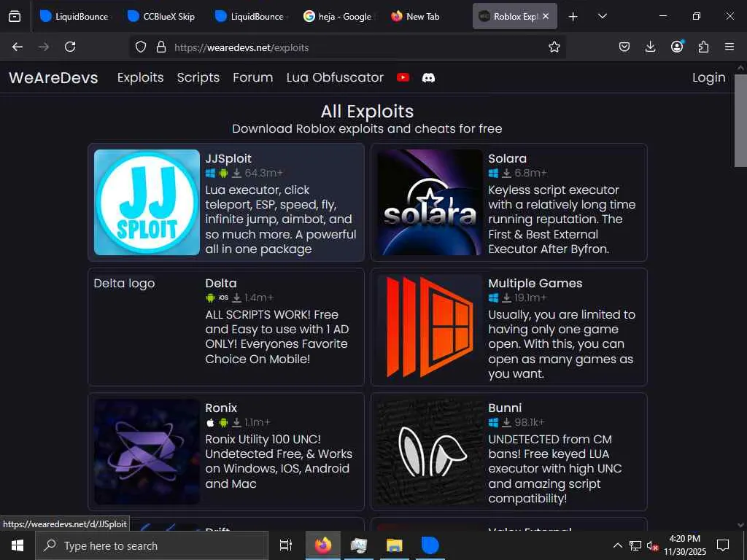Image resolution: width=747 pixels, height=560 pixels.
Task: Click the Bunni rabbit ears logo
Action: 430,452
